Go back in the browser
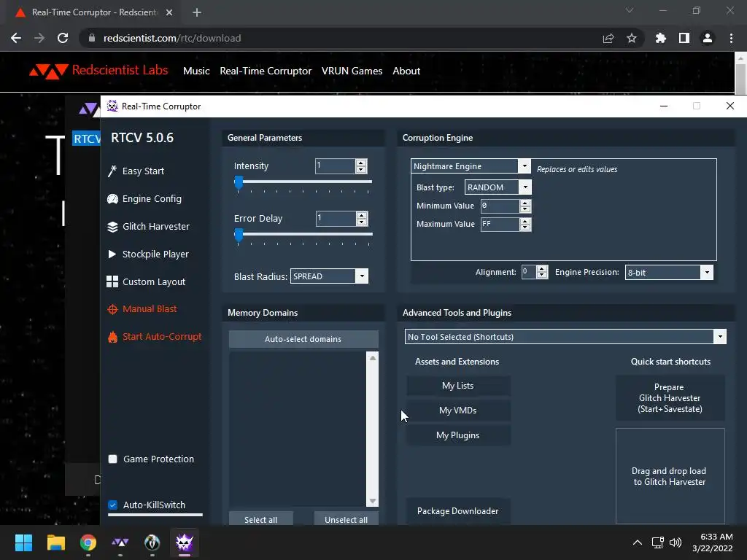 (16, 38)
